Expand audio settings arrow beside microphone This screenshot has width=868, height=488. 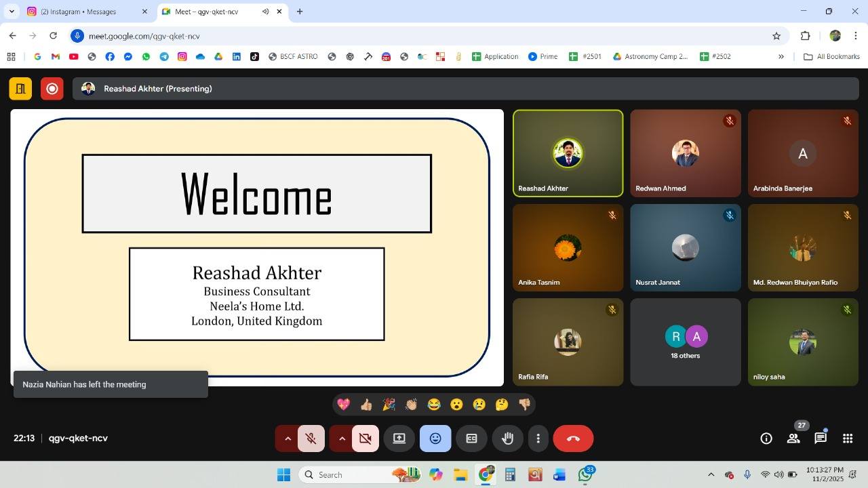[288, 439]
